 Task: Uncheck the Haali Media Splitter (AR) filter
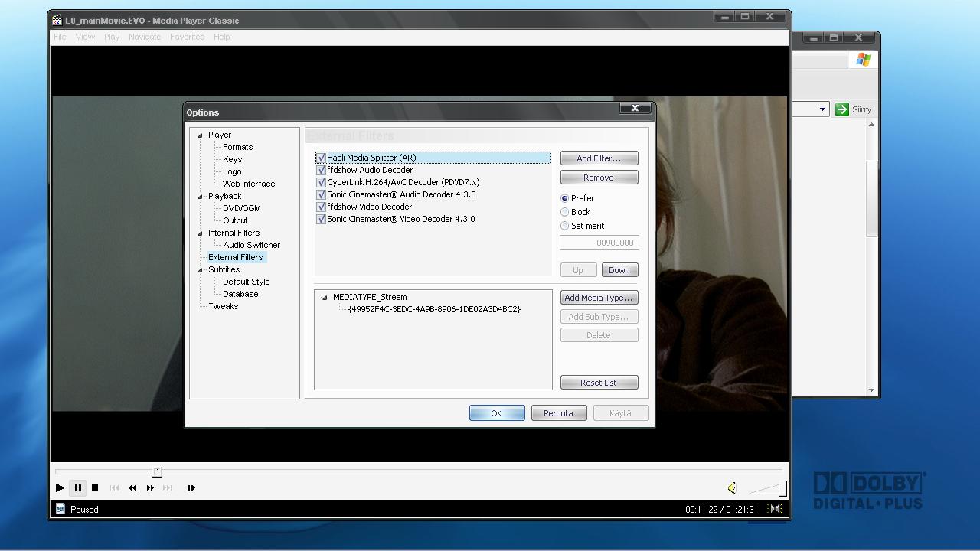coord(321,158)
